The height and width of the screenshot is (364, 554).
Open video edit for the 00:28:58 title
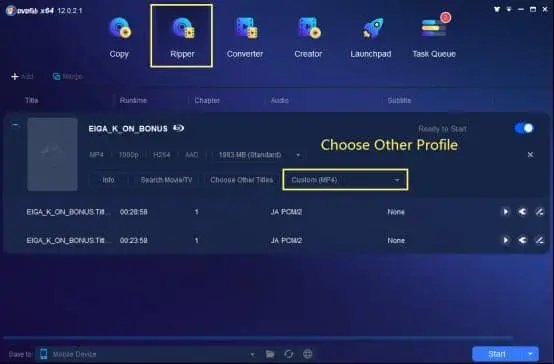click(x=539, y=212)
